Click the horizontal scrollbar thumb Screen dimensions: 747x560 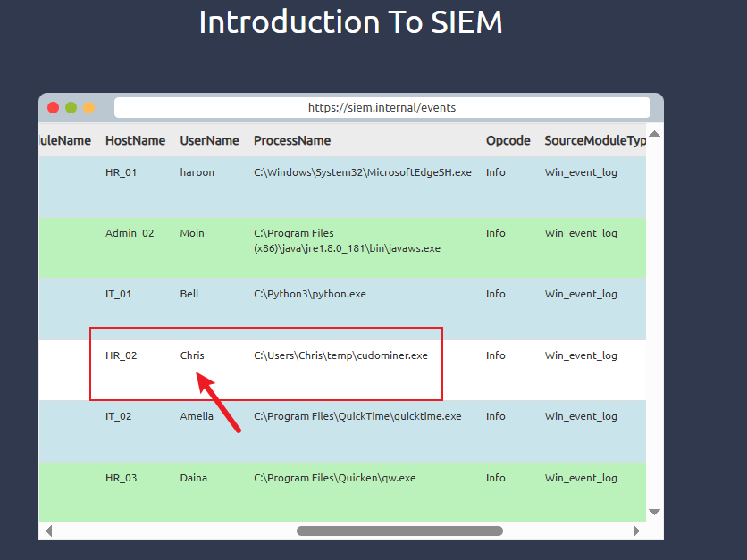[399, 531]
